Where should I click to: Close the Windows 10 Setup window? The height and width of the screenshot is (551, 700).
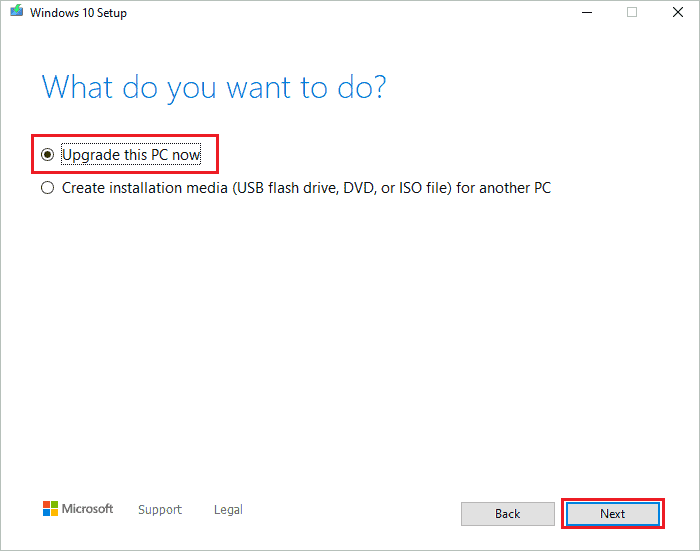pyautogui.click(x=678, y=13)
